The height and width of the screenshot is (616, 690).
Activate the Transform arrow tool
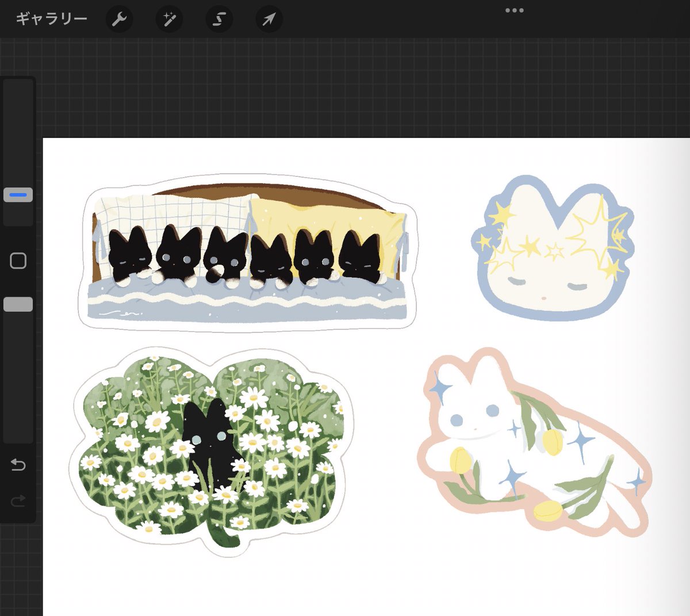tap(269, 20)
